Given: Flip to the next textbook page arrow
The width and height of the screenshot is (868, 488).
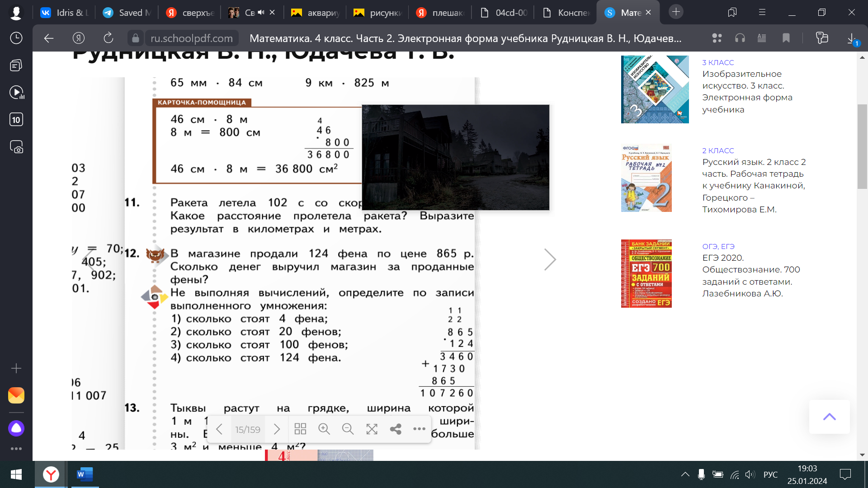Looking at the screenshot, I should [550, 259].
